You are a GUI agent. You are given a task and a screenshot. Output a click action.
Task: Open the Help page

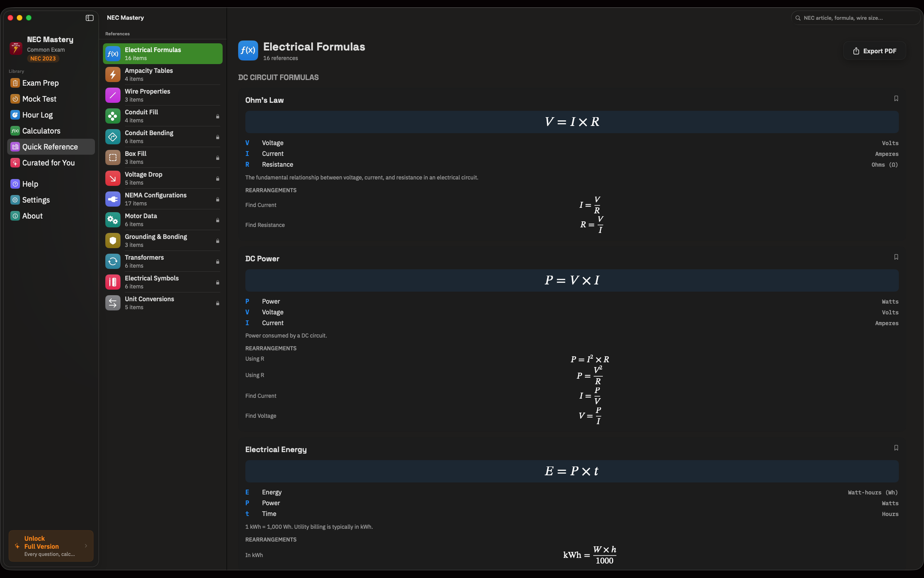(51, 184)
